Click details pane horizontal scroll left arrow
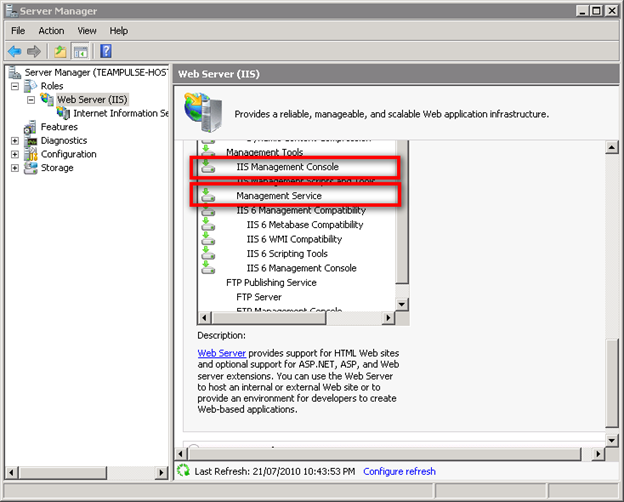Viewport: 624px width, 502px height. pos(181,454)
